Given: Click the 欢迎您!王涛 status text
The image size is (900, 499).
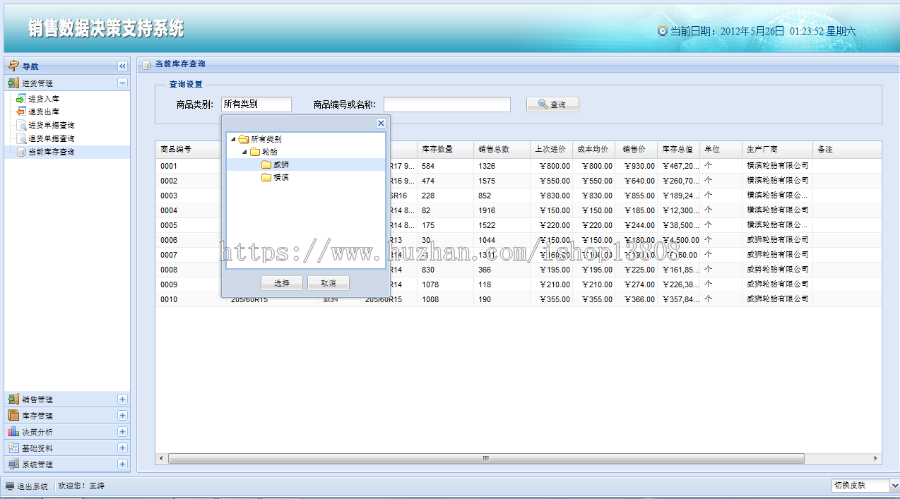Looking at the screenshot, I should coord(81,486).
